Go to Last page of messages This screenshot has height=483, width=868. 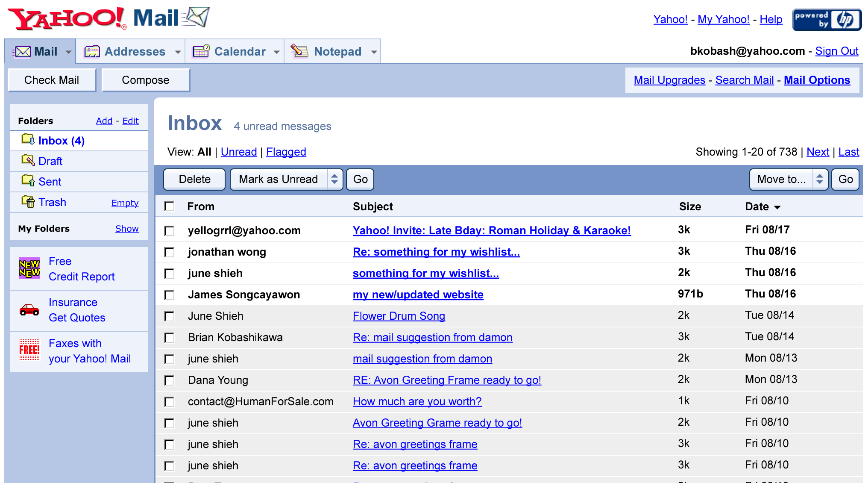click(849, 152)
